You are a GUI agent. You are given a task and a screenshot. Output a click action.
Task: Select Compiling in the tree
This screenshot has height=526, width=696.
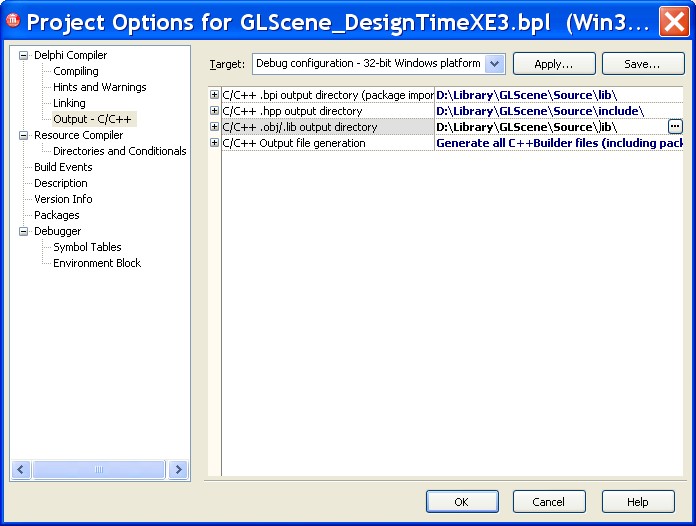76,71
